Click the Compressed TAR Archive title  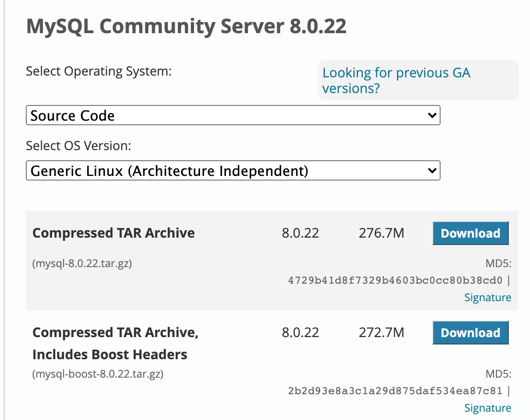tap(113, 233)
